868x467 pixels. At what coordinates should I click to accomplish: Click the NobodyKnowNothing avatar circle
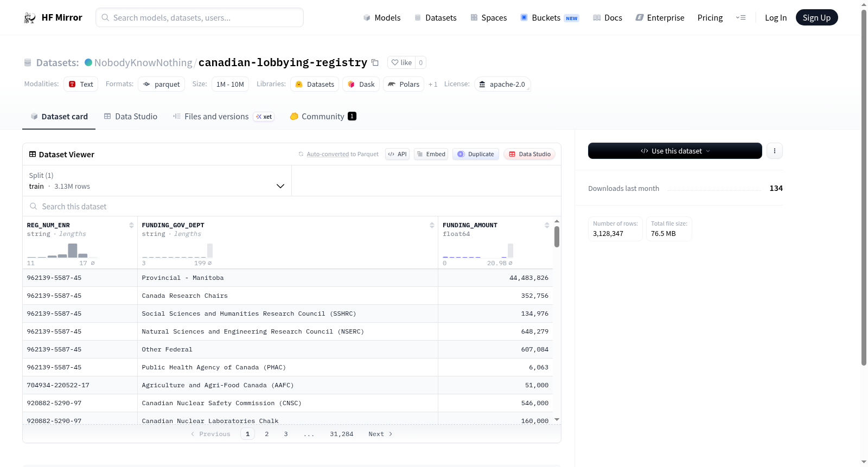pos(88,62)
